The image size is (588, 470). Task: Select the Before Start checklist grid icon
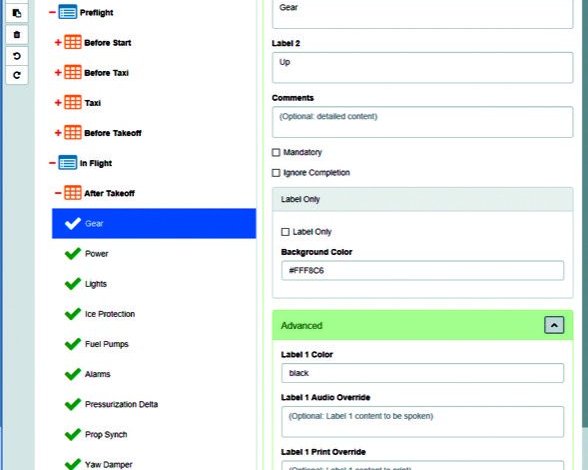pos(73,42)
